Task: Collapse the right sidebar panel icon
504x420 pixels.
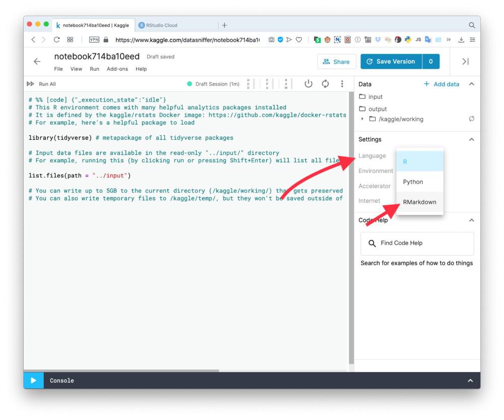Action: point(465,62)
